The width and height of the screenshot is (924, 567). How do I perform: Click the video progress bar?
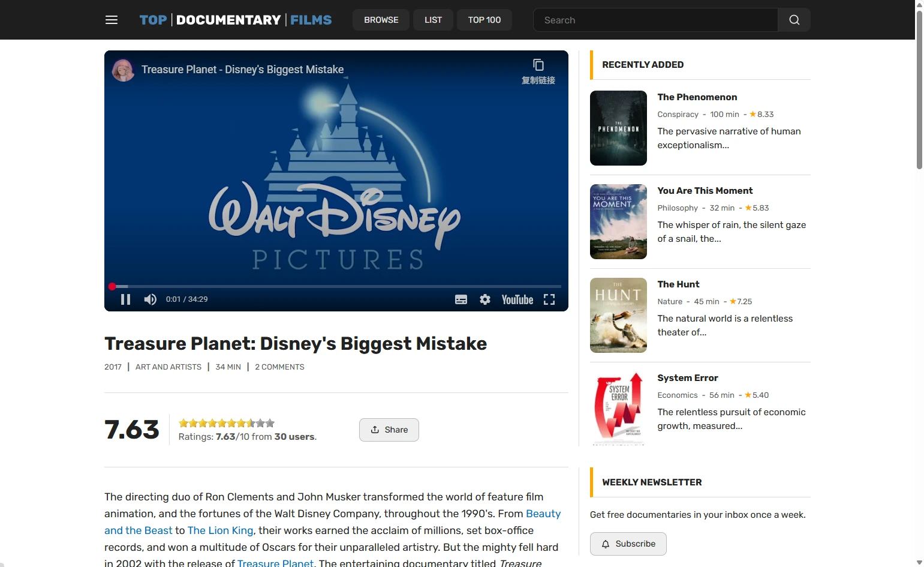coord(336,287)
